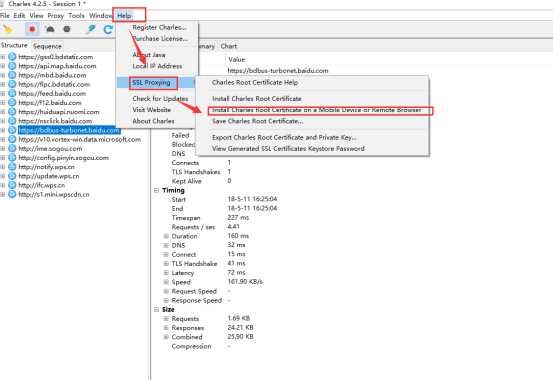Click the Repeat refresh arrow icon
Screen dimensions: 553x381
pyautogui.click(x=108, y=29)
